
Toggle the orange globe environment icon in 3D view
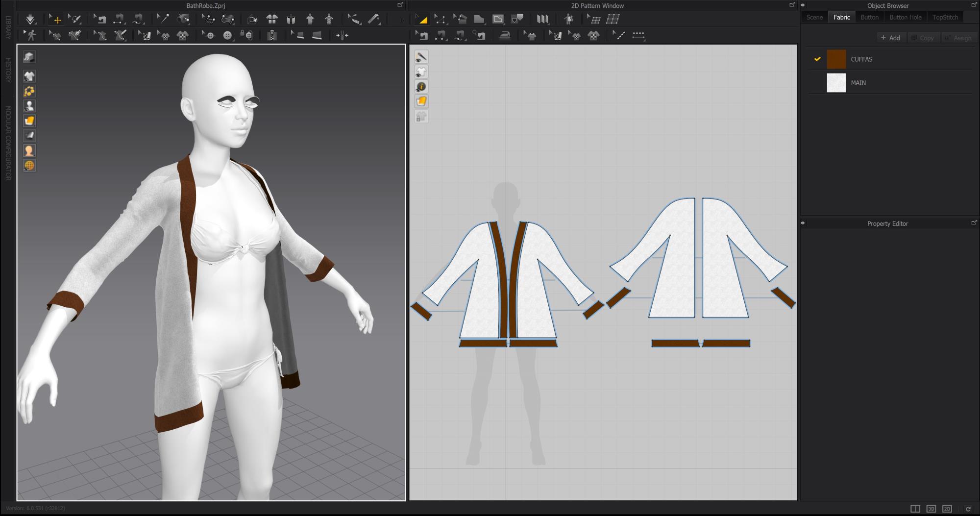(29, 165)
